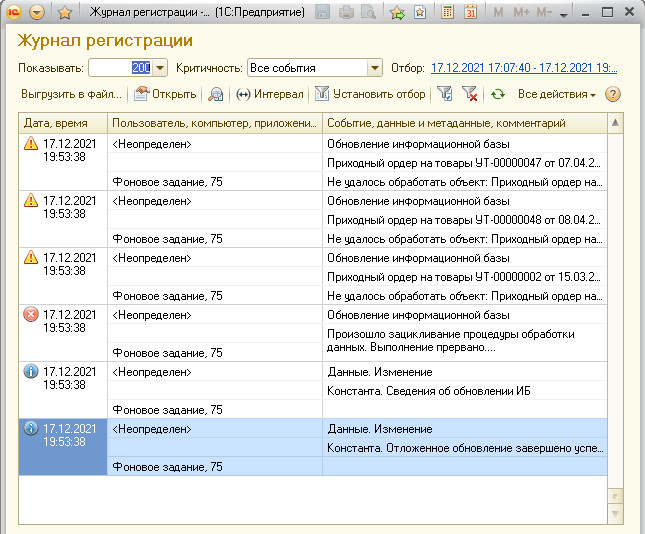Open the Показывать count dropdown arrow
Screen dimensions: 645x534
(160, 68)
